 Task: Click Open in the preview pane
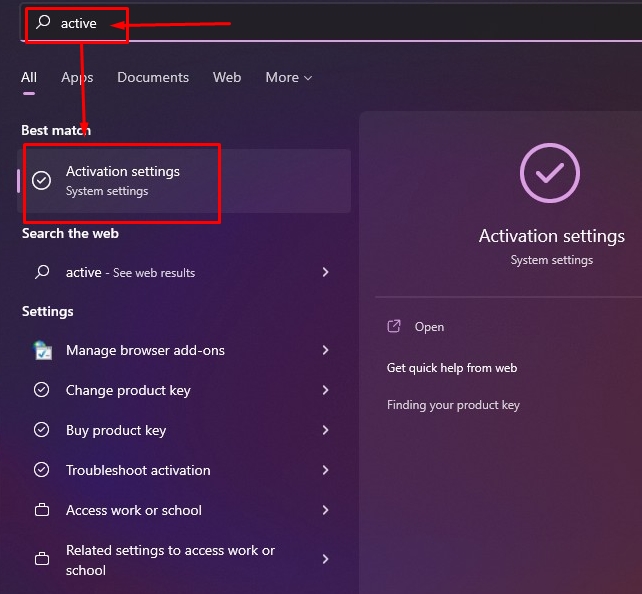coord(429,327)
